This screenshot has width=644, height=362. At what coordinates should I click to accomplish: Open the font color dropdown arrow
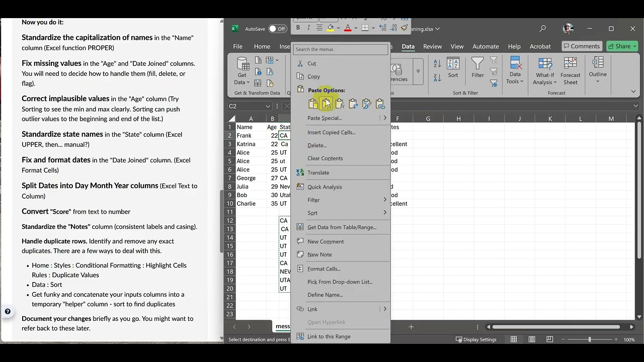click(355, 28)
